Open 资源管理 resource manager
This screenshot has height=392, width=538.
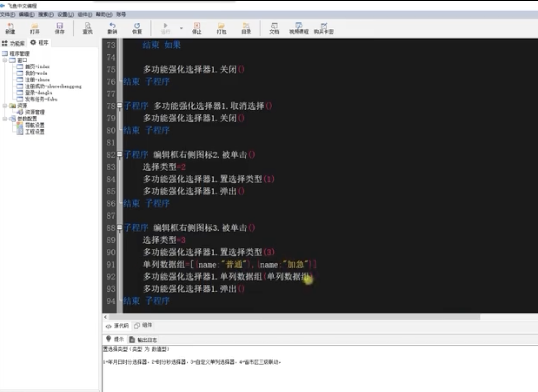[36, 112]
